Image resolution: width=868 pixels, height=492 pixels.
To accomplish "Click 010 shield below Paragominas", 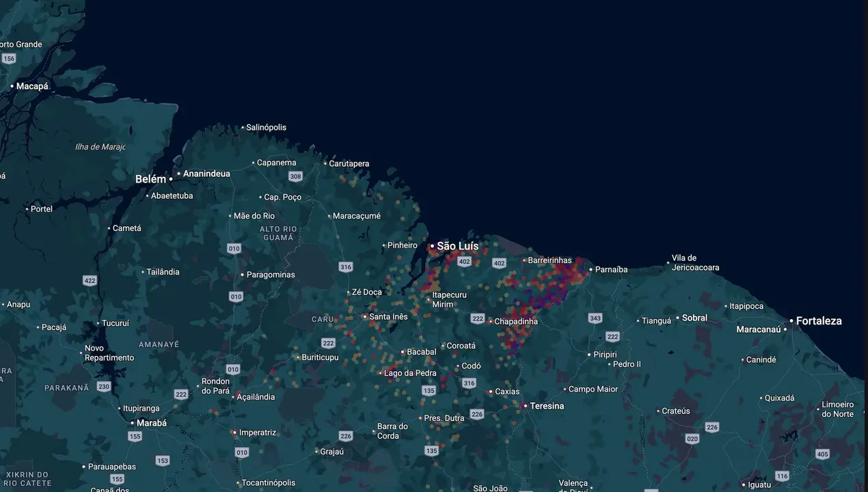I will click(x=236, y=297).
